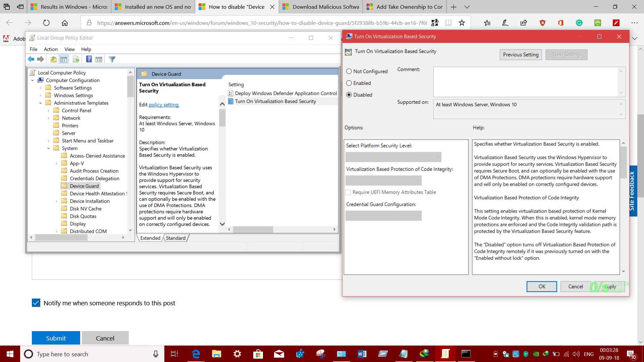Select the Disabled radio button
Viewport: 644px width, 362px height.
point(349,95)
